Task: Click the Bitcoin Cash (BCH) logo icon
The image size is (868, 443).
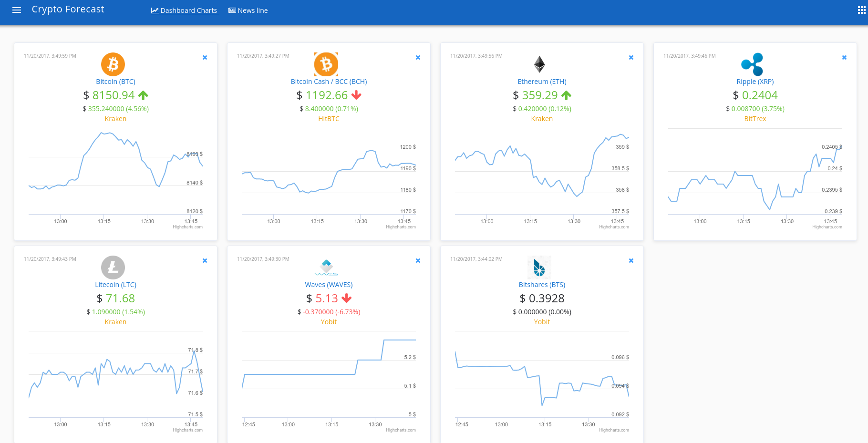Action: point(326,64)
